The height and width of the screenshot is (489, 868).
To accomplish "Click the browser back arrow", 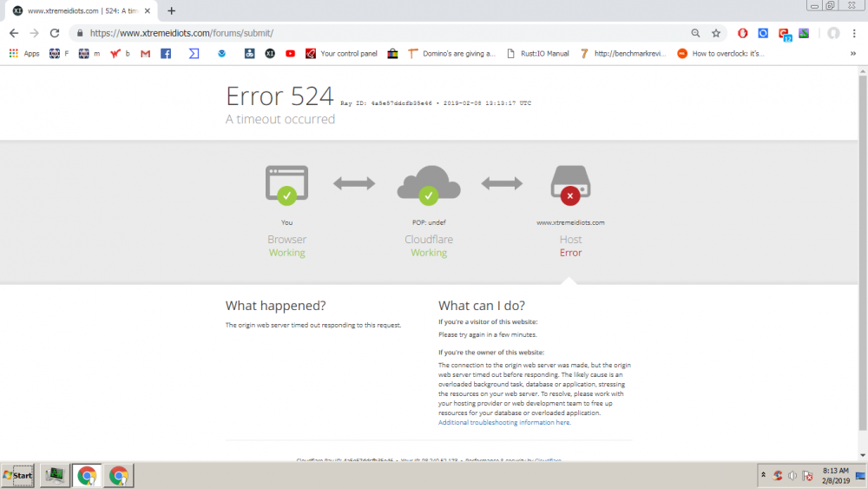I will (14, 33).
